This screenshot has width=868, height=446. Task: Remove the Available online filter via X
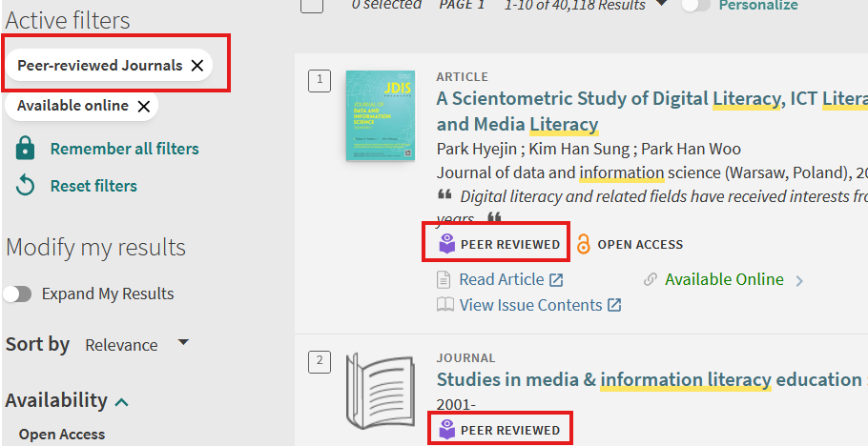(x=143, y=106)
